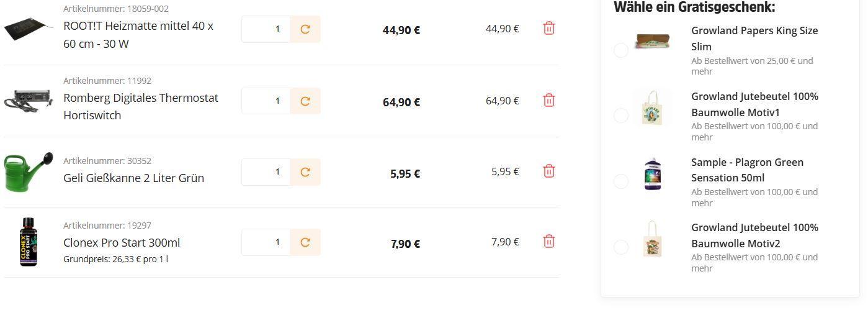
Task: Click Clonex bottle product image
Action: click(28, 242)
